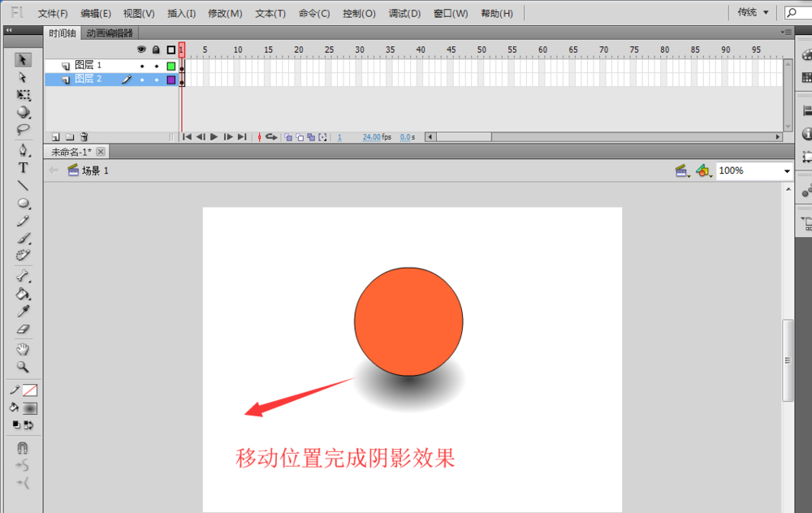Select the Lasso tool
This screenshot has height=513, width=812.
point(23,129)
